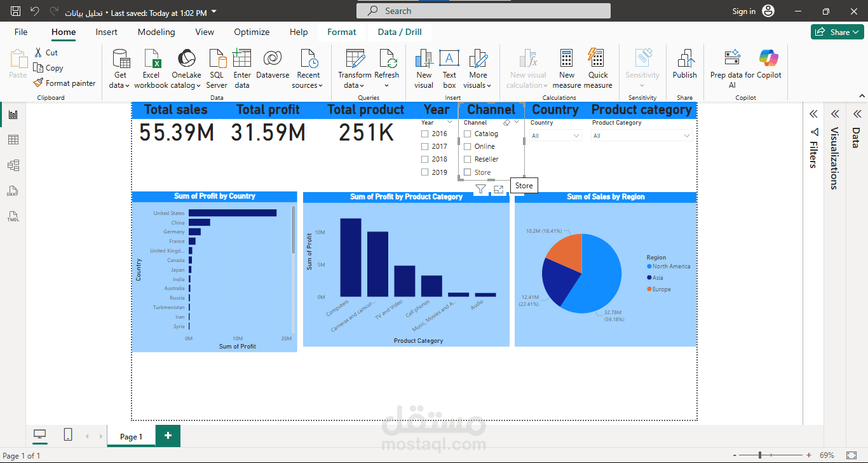Open the Model view from left sidebar
Image resolution: width=868 pixels, height=463 pixels.
pyautogui.click(x=13, y=165)
